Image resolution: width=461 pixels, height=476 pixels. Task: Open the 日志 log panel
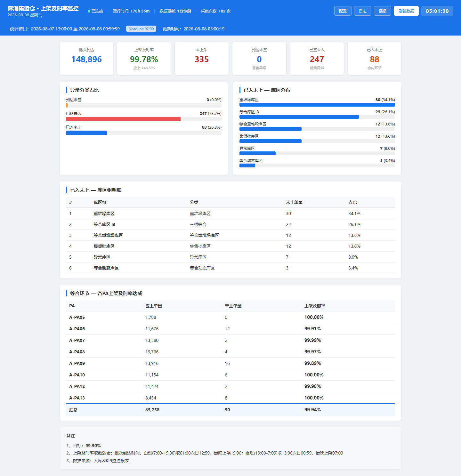[363, 11]
